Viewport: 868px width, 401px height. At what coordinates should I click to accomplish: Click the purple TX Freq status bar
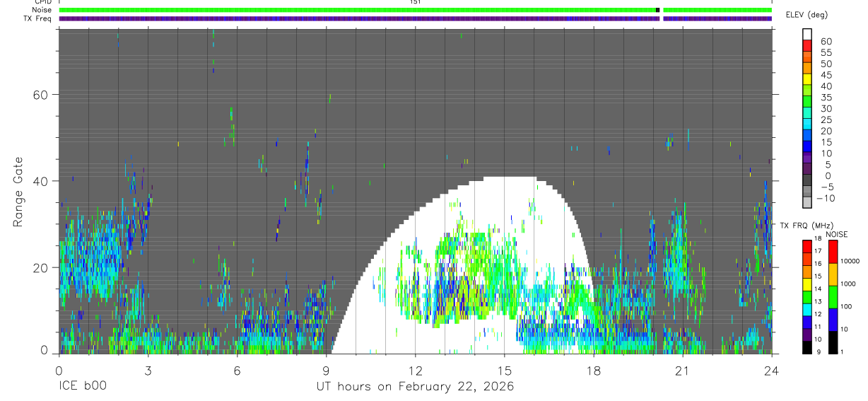pos(416,18)
